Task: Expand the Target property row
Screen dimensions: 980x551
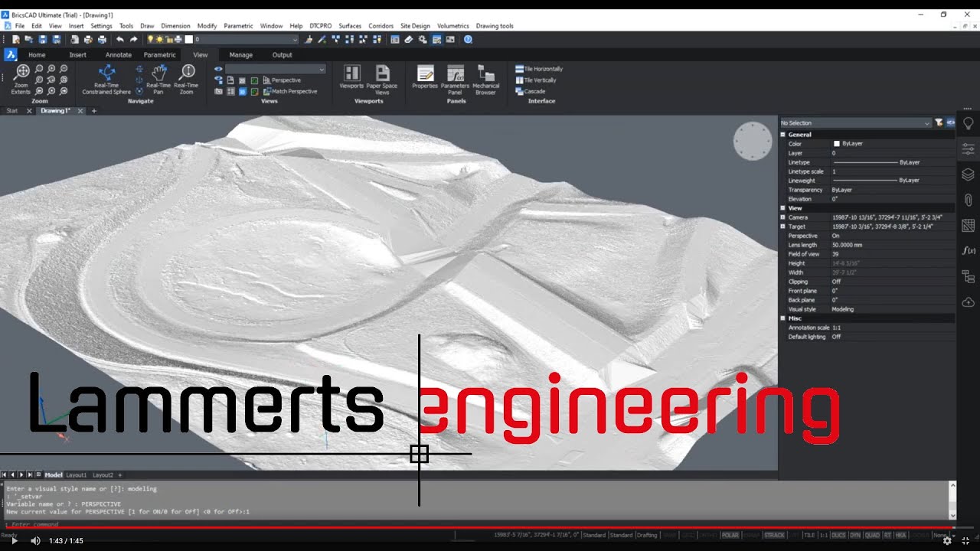Action: tap(783, 227)
